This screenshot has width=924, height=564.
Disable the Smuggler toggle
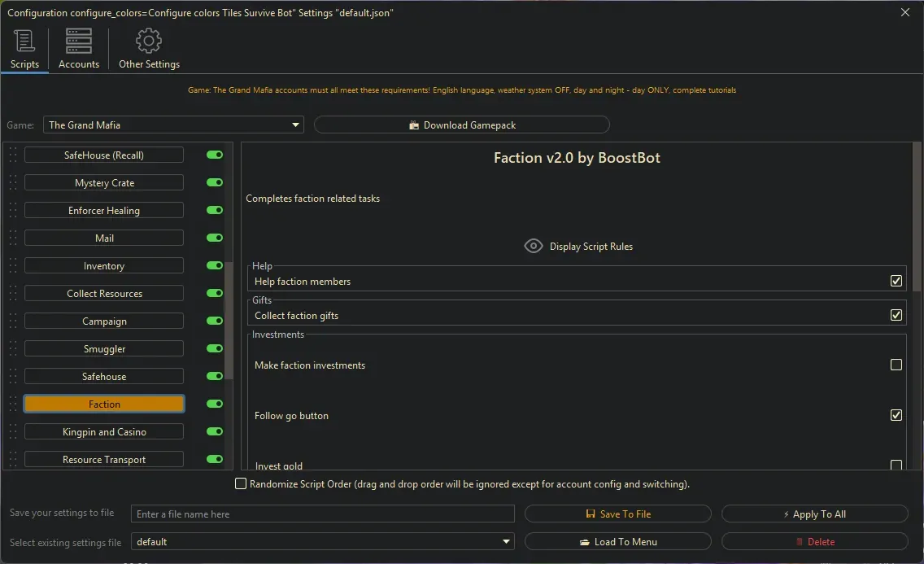pyautogui.click(x=215, y=349)
